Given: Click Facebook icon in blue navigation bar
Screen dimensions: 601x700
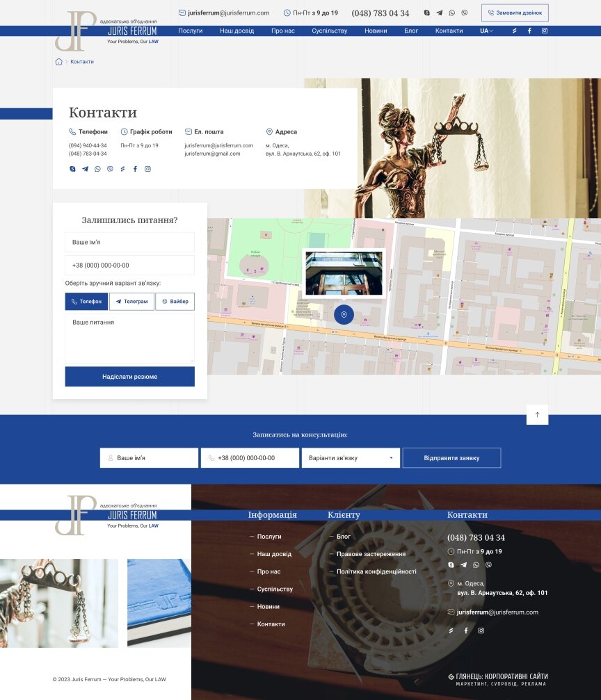Looking at the screenshot, I should point(529,31).
